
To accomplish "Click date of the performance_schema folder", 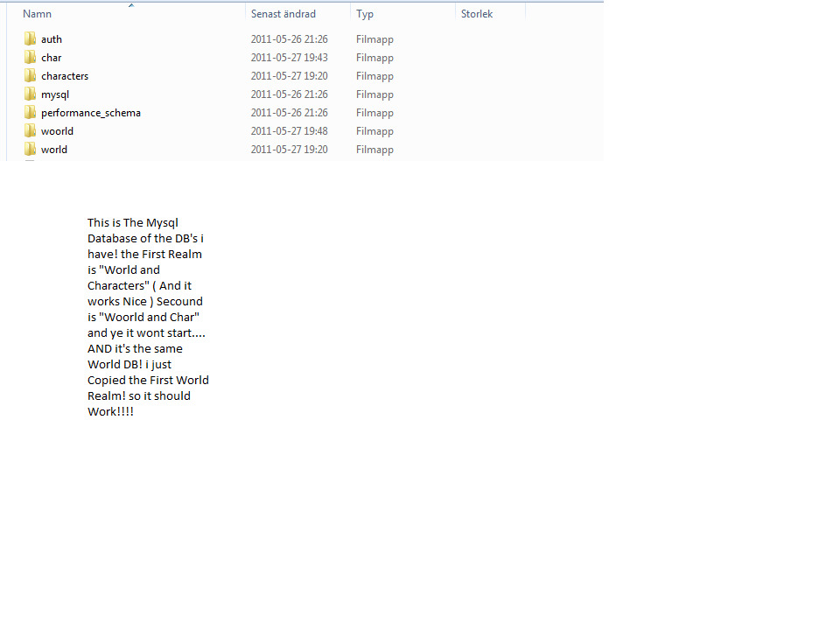I will [x=290, y=113].
